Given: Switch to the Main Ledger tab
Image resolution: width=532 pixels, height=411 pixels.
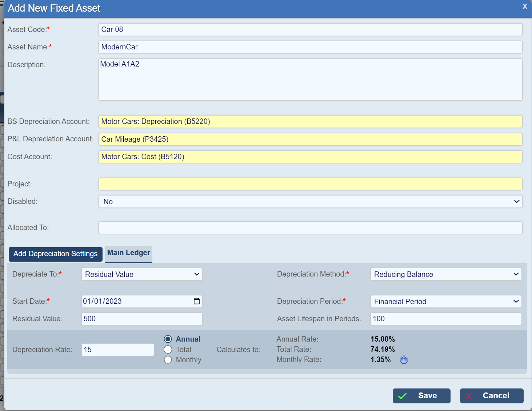Looking at the screenshot, I should [x=128, y=253].
